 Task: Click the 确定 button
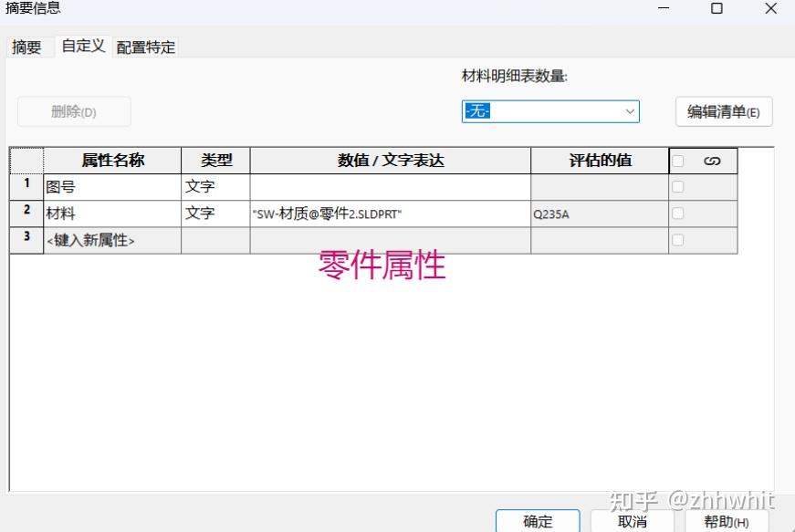pyautogui.click(x=538, y=521)
